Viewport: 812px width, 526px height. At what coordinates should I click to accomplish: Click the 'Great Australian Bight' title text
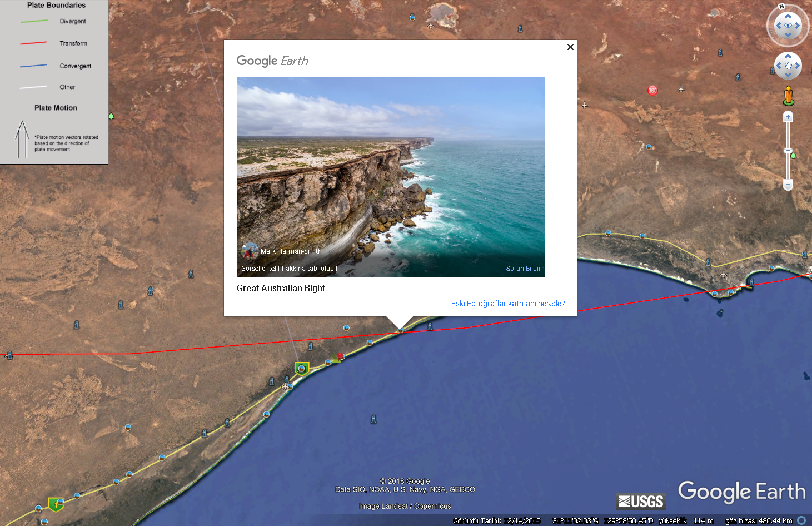pyautogui.click(x=281, y=288)
